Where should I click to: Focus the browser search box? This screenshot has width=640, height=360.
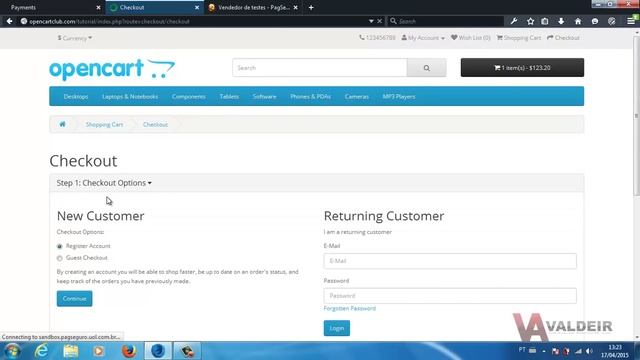[x=445, y=21]
